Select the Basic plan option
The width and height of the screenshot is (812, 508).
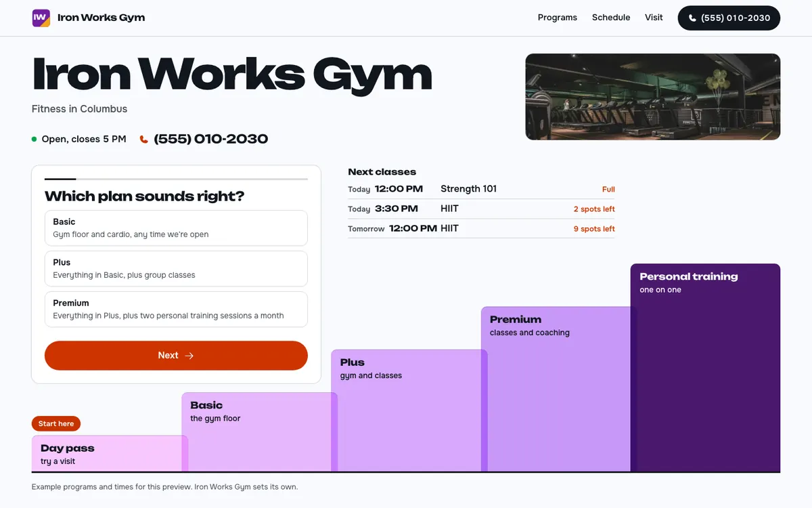pyautogui.click(x=176, y=228)
